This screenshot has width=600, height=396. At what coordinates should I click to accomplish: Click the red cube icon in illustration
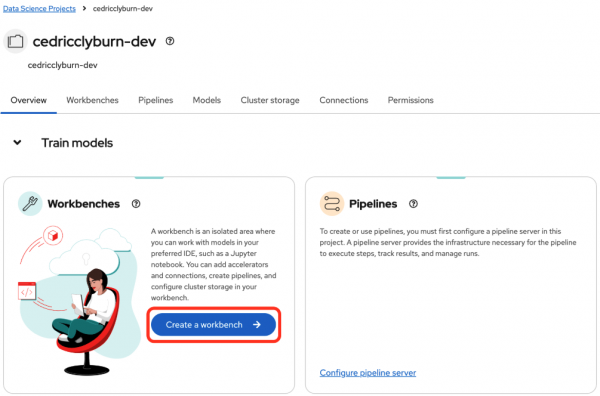coord(53,235)
